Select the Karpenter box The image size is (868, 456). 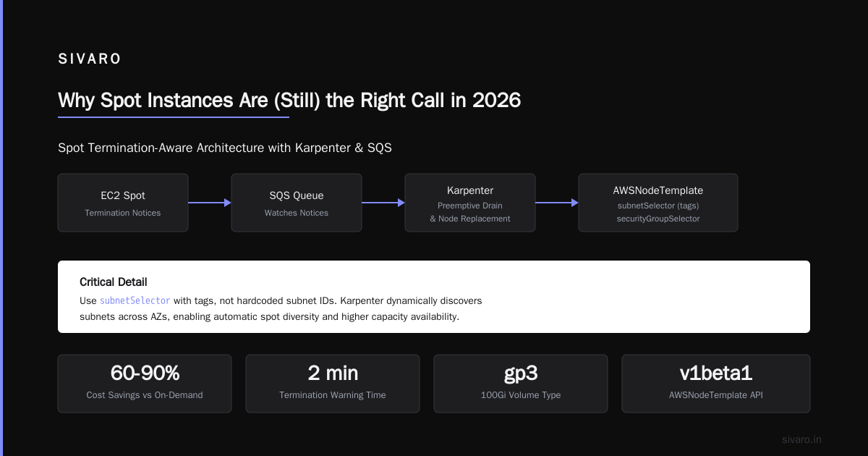click(x=470, y=203)
